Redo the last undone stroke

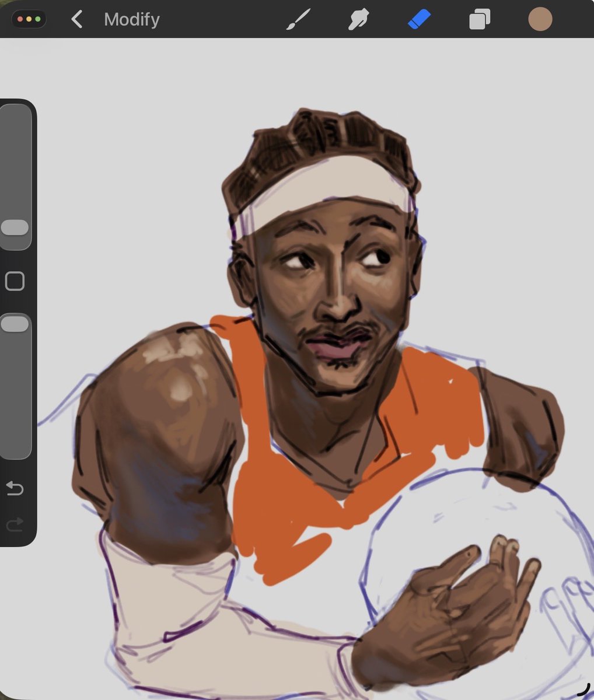coord(15,525)
